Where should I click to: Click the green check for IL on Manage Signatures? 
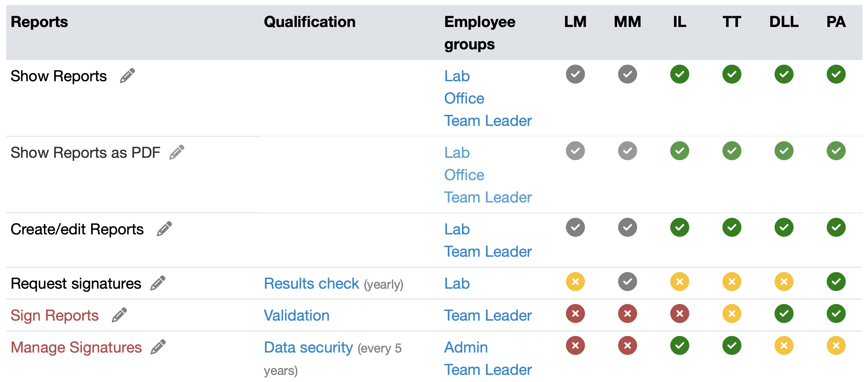[x=679, y=345]
